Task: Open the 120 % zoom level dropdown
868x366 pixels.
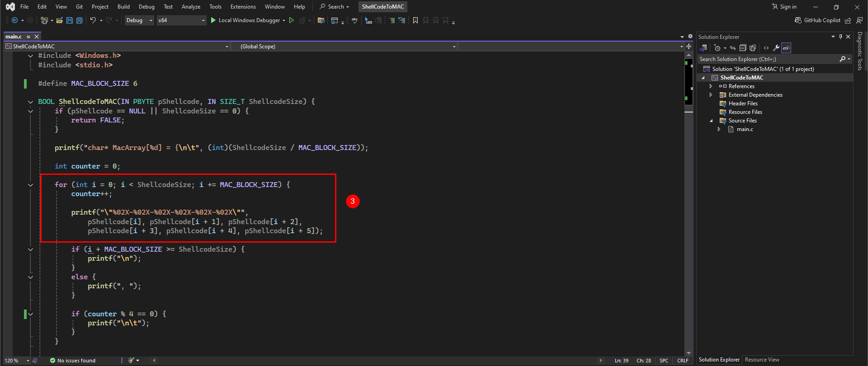Action: point(17,361)
